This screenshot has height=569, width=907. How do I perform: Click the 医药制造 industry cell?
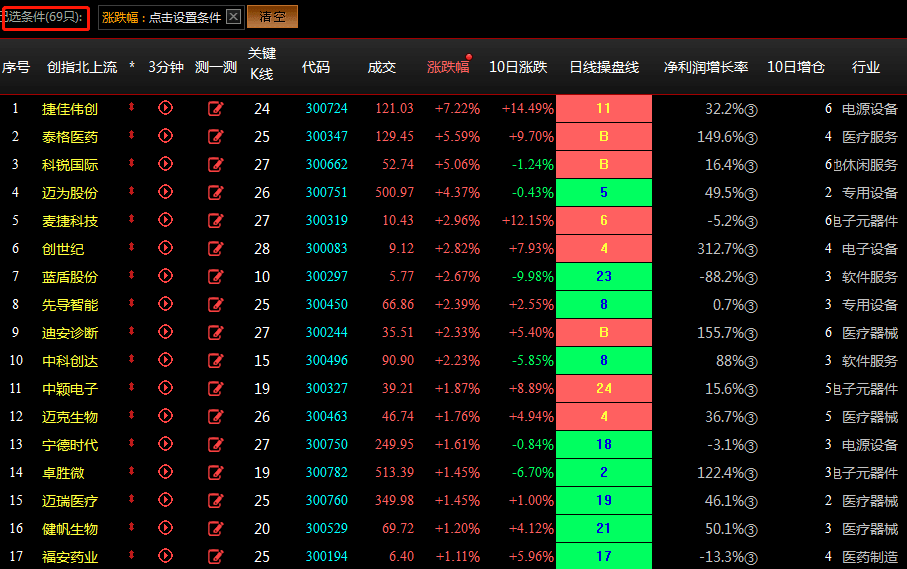(x=870, y=557)
